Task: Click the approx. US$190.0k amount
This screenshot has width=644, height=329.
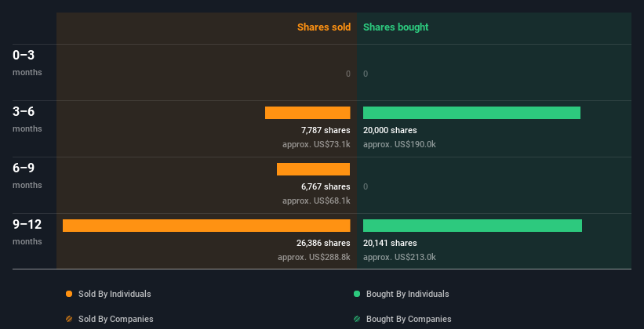Action: 399,144
